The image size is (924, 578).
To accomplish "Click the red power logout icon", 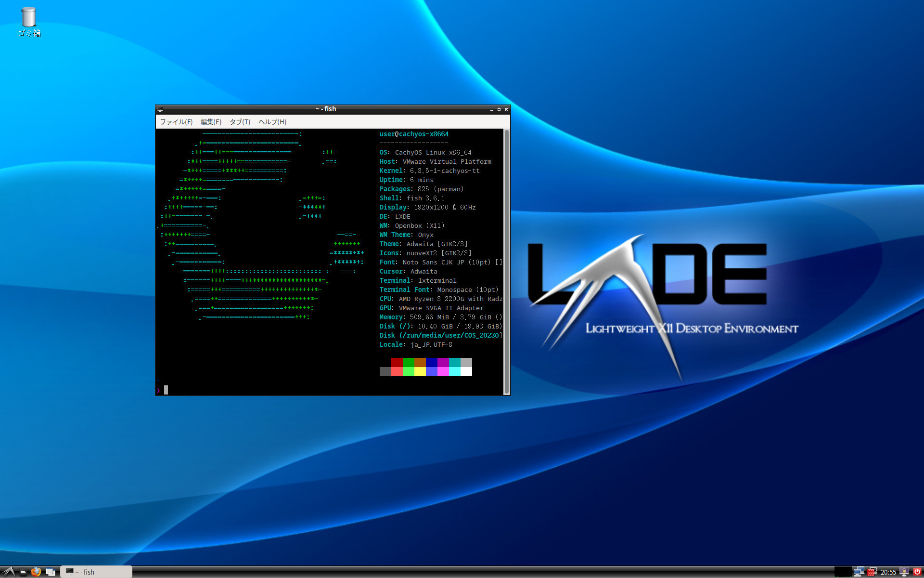I will point(917,572).
